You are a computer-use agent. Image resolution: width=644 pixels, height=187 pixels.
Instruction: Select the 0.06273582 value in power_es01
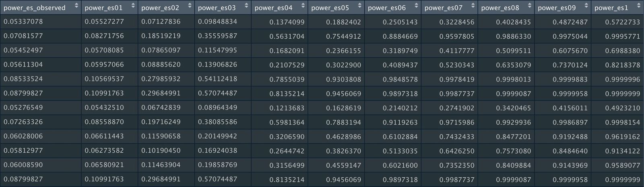pos(104,151)
